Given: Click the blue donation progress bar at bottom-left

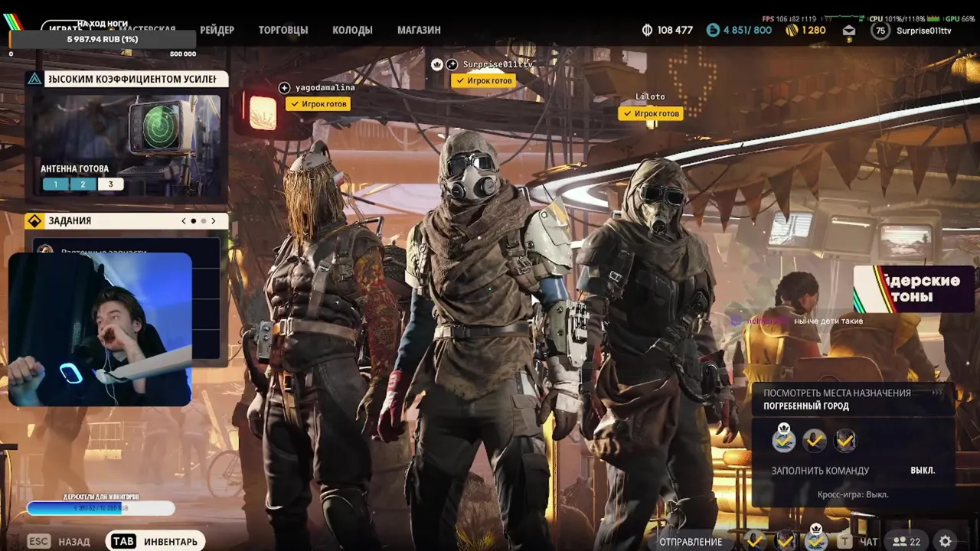Looking at the screenshot, I should click(101, 507).
